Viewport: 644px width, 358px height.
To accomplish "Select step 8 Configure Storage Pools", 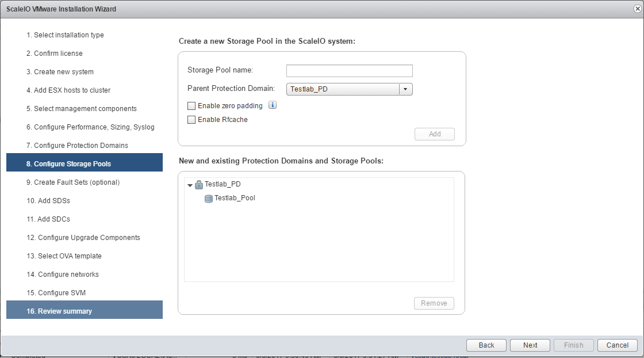I will 85,162.
